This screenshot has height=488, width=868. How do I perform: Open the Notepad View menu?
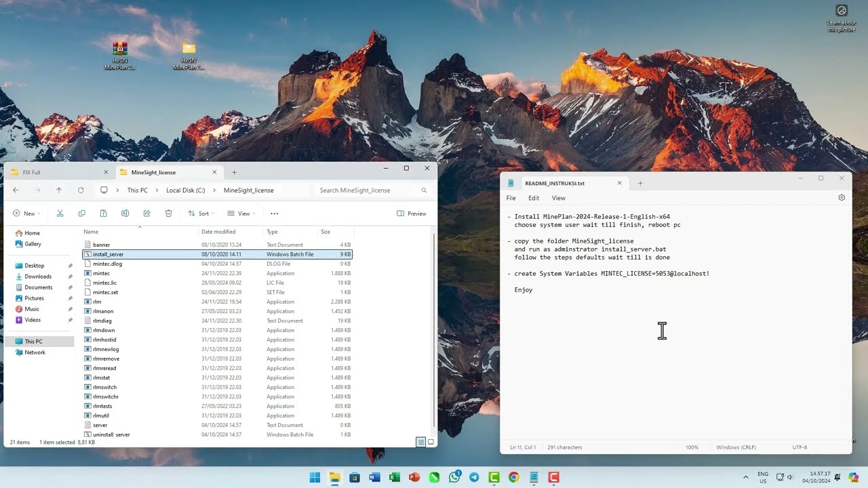559,198
